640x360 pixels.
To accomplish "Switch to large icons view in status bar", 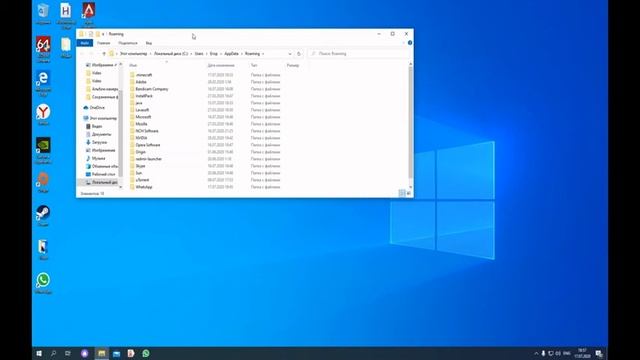I will point(409,193).
